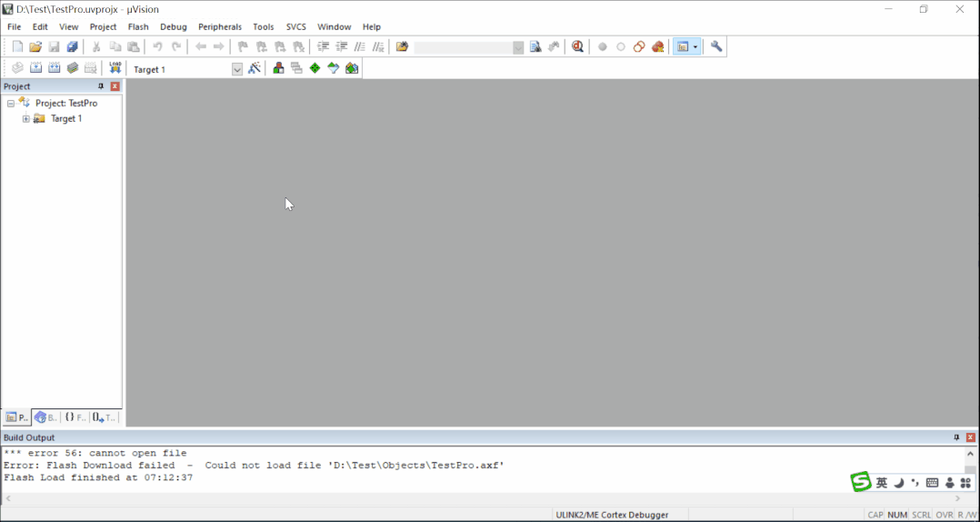Open Options for Target magic wand

pyautogui.click(x=254, y=68)
